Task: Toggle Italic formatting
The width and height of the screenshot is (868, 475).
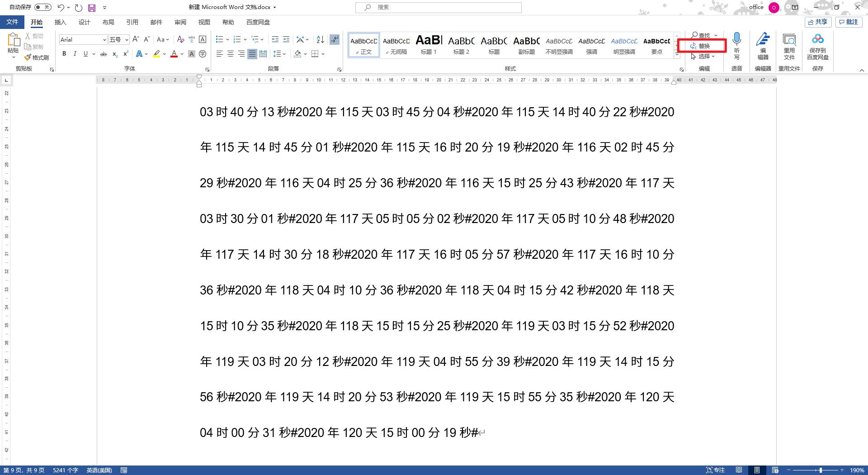Action: pyautogui.click(x=75, y=54)
